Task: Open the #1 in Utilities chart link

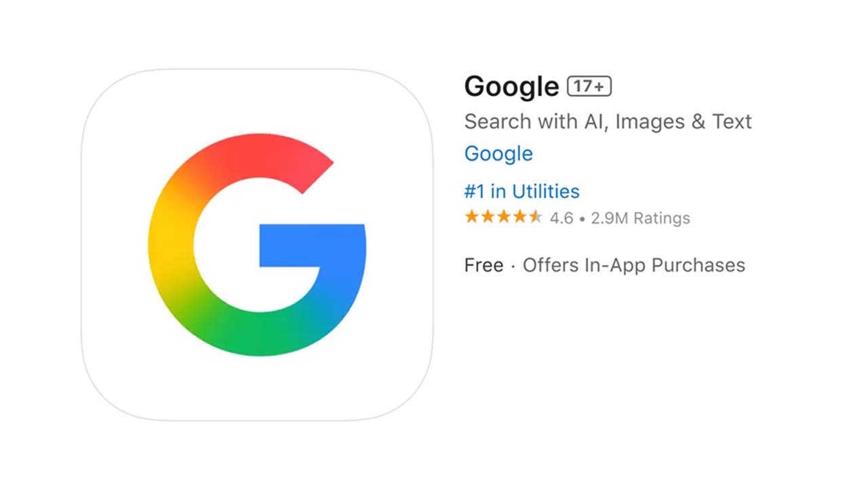Action: pyautogui.click(x=522, y=191)
